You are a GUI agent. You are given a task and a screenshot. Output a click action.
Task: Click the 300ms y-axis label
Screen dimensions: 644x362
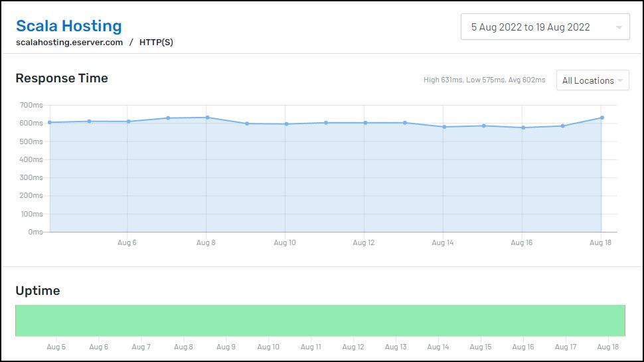click(x=31, y=177)
